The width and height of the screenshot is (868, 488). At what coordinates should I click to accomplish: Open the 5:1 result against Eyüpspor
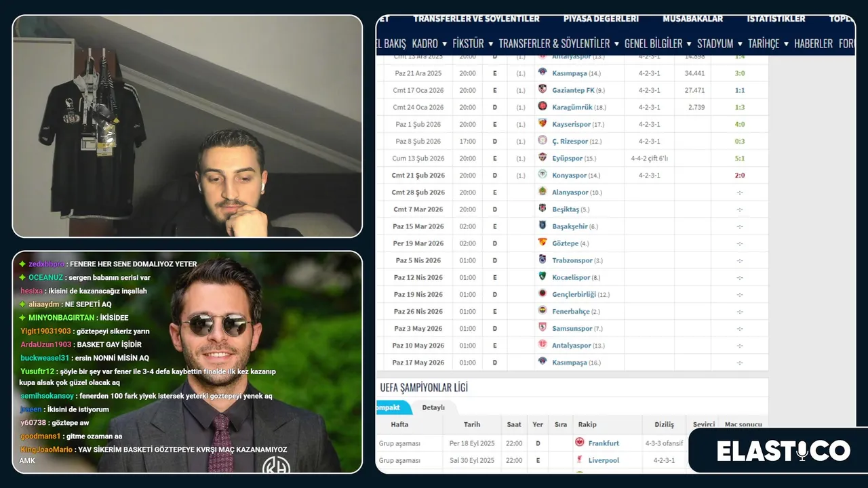[739, 158]
